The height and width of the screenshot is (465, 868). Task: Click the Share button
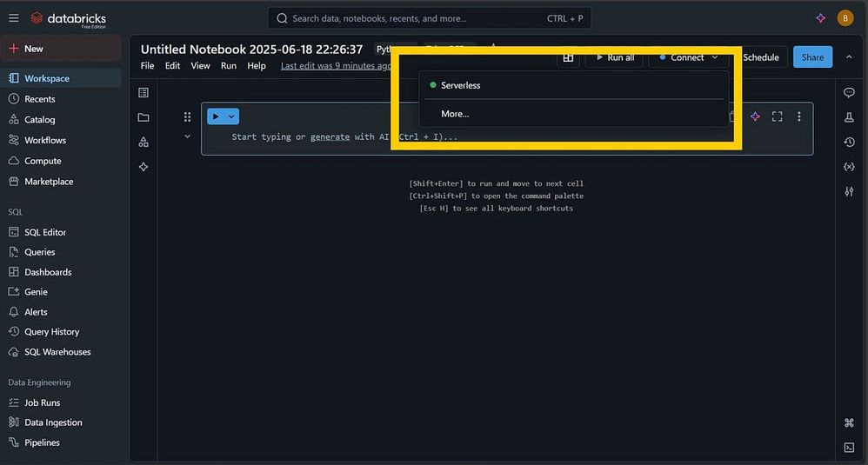click(x=812, y=57)
